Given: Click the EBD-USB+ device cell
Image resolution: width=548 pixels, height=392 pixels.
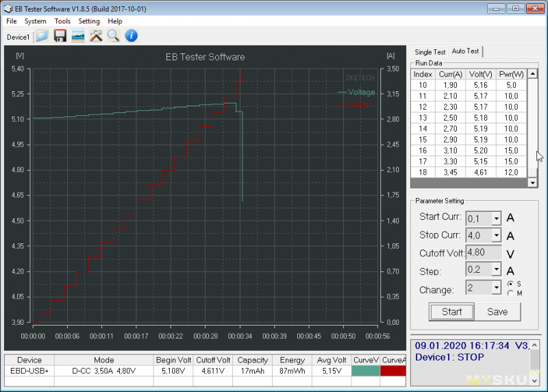Looking at the screenshot, I should (29, 371).
